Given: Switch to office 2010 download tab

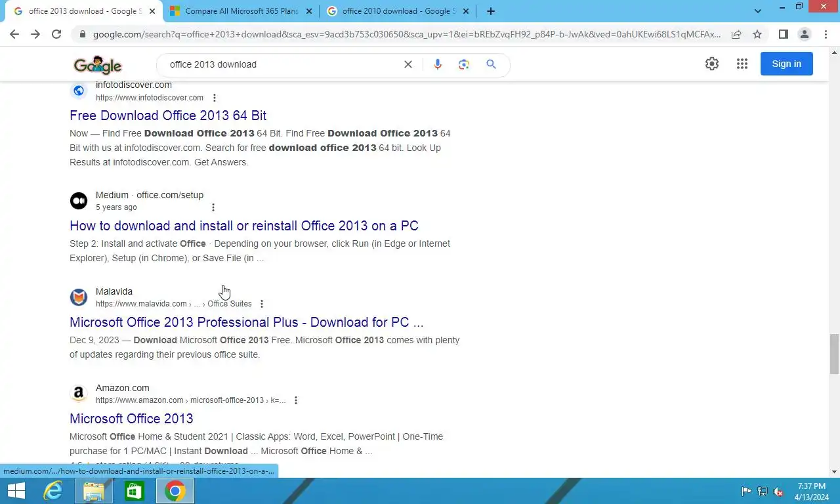Looking at the screenshot, I should click(x=398, y=11).
